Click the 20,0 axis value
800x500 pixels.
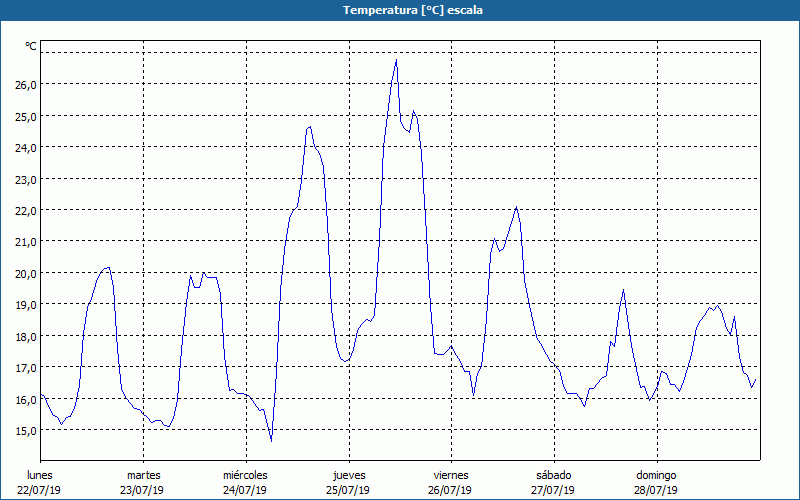coord(26,273)
